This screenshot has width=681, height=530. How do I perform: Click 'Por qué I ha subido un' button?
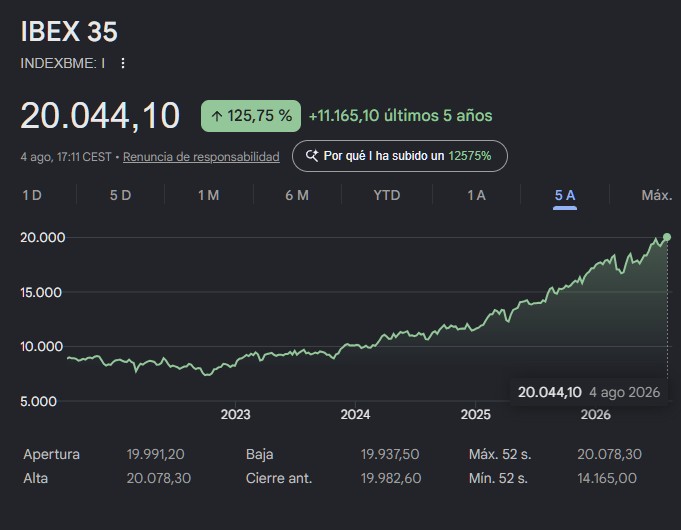[x=400, y=156]
